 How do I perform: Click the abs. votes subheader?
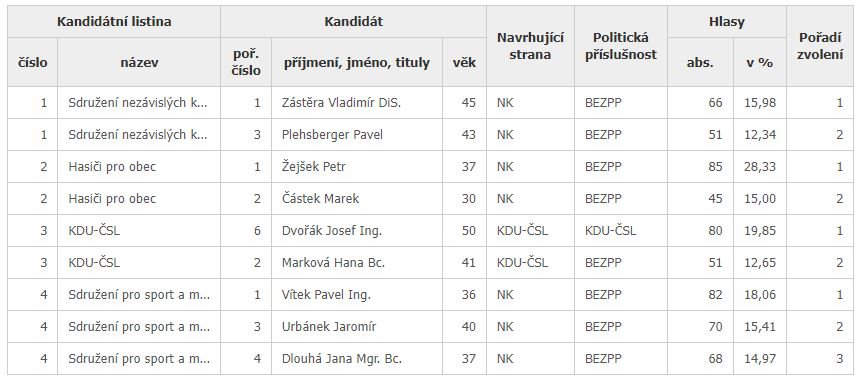pos(700,62)
